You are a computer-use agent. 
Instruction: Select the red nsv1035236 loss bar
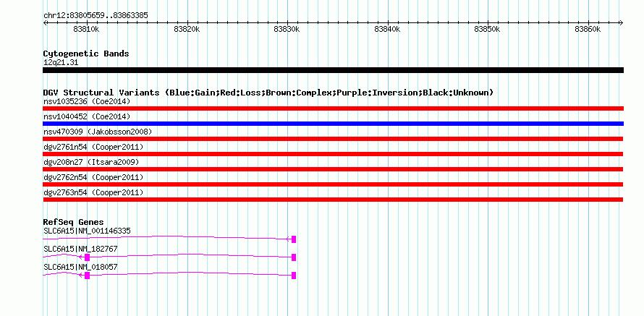tap(333, 108)
